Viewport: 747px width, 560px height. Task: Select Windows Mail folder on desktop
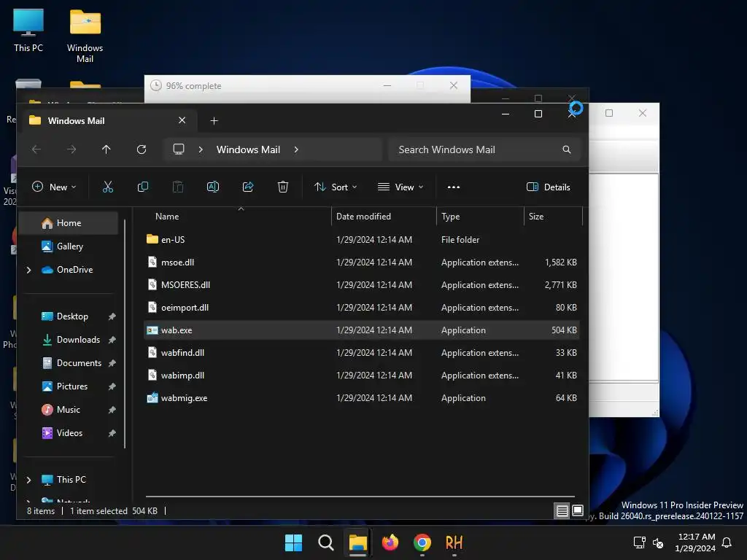tap(85, 36)
